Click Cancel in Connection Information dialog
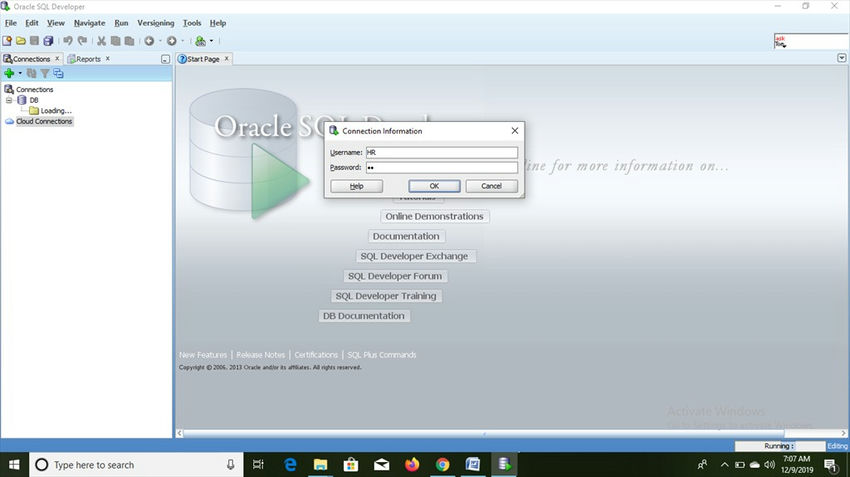Image resolution: width=850 pixels, height=477 pixels. pyautogui.click(x=492, y=186)
